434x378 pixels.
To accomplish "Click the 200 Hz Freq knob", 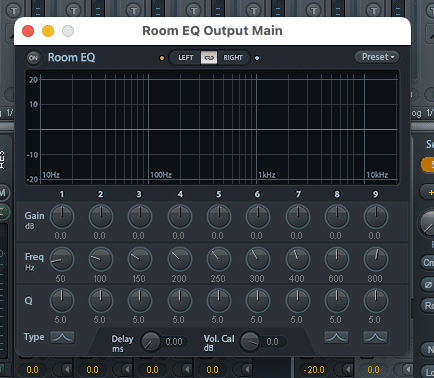I will click(x=180, y=259).
